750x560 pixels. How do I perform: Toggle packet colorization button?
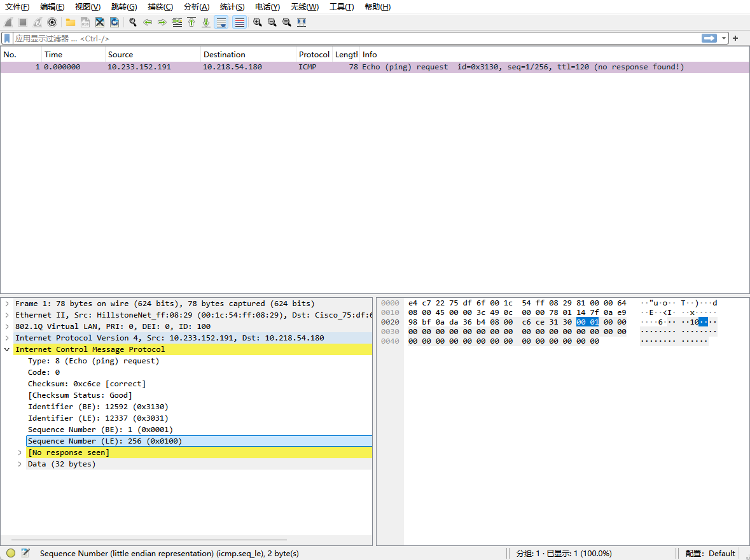point(239,22)
